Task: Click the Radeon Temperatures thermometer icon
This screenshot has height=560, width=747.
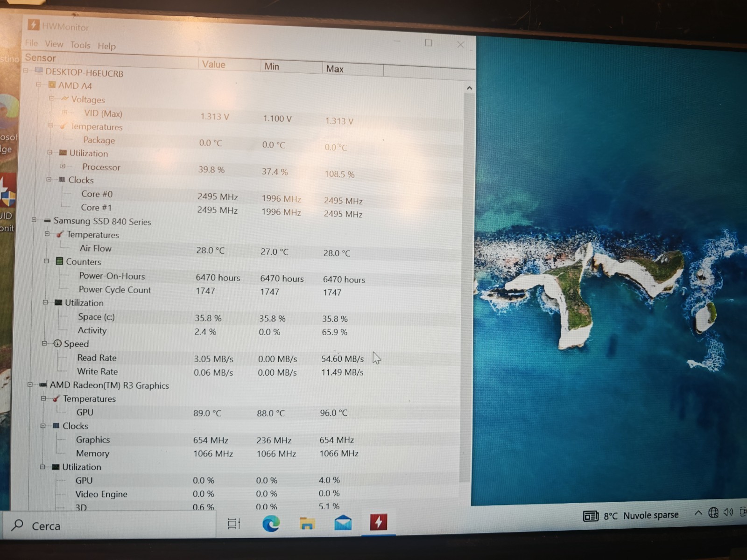Action: [x=56, y=399]
